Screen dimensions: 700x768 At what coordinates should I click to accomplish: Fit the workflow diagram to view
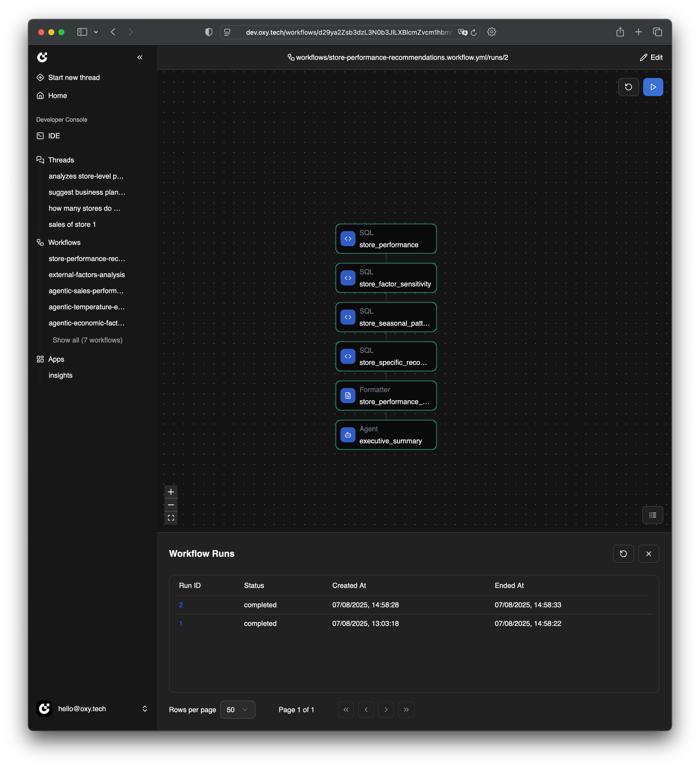(x=171, y=518)
